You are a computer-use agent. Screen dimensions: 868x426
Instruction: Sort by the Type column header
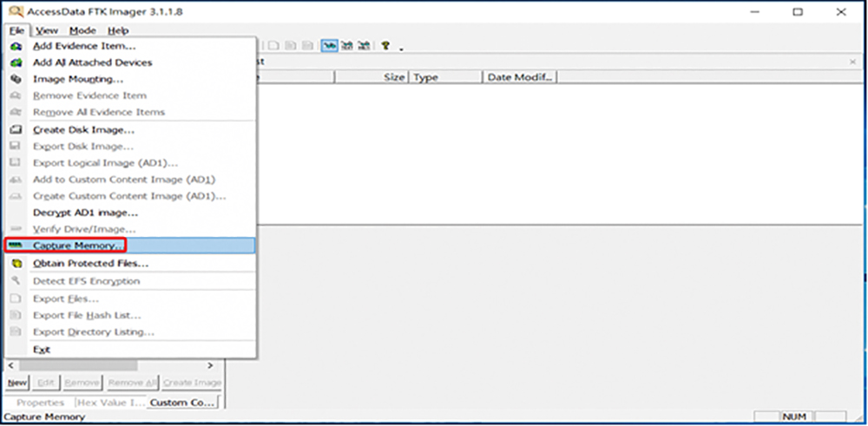(x=445, y=77)
